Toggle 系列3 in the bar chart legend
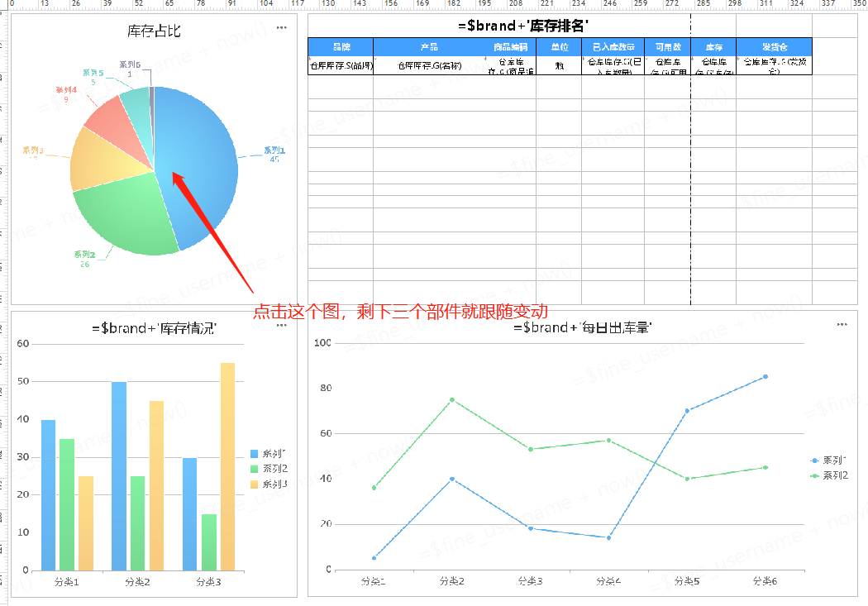 (x=269, y=484)
